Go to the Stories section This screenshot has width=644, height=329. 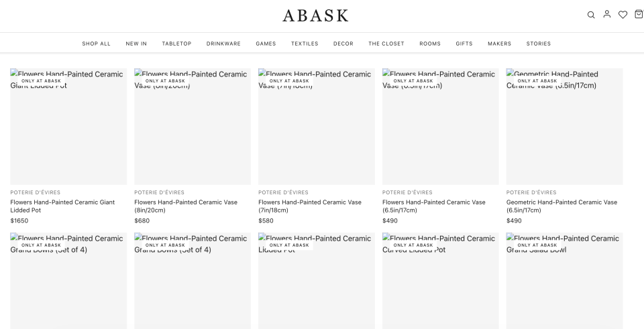(539, 44)
